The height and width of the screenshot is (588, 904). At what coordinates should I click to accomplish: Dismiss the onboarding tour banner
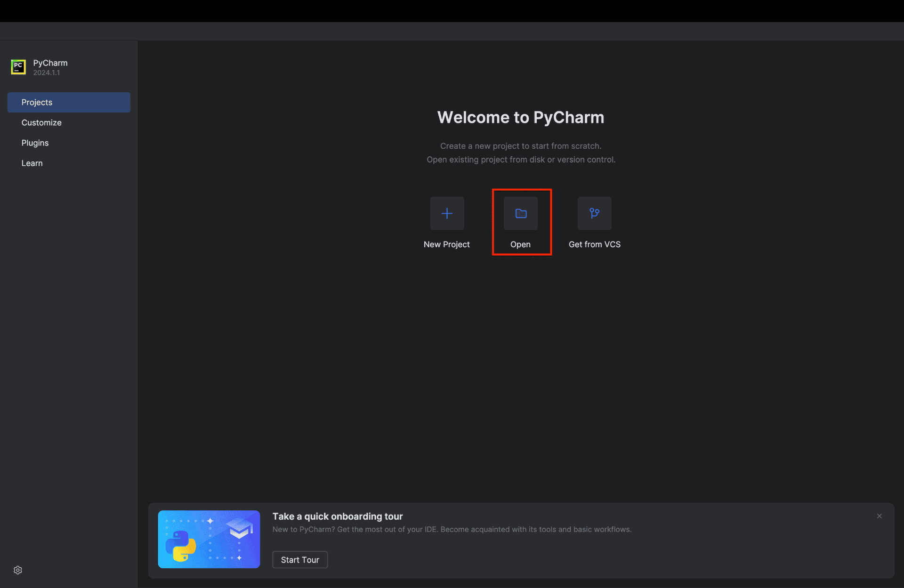(x=879, y=516)
